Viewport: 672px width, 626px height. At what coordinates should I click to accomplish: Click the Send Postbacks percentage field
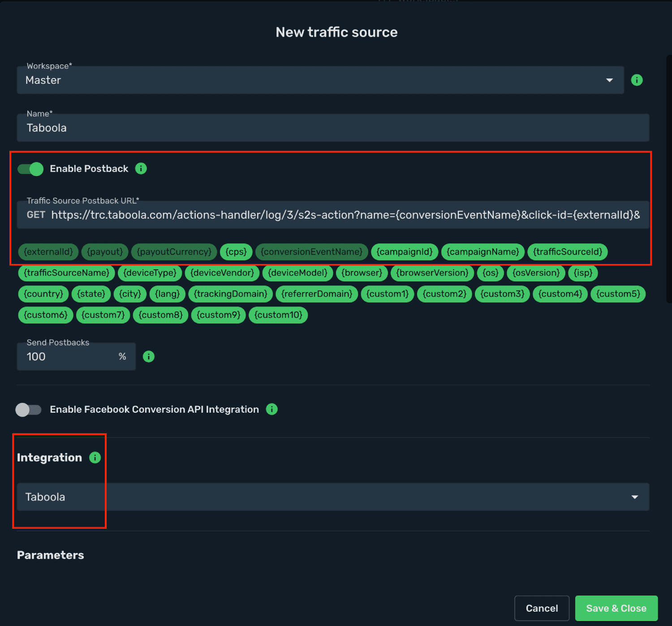coord(76,356)
